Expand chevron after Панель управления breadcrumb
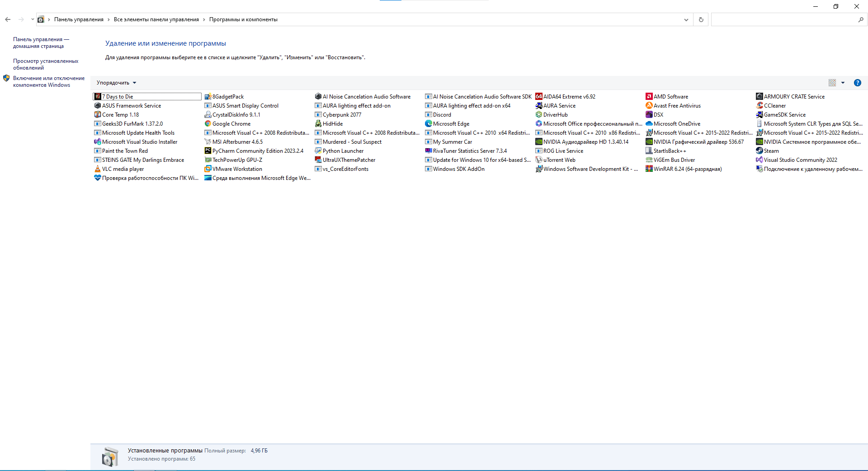 pyautogui.click(x=108, y=19)
